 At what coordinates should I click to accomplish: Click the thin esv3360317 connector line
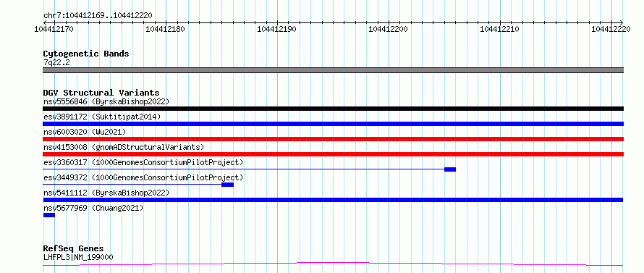pyautogui.click(x=244, y=169)
